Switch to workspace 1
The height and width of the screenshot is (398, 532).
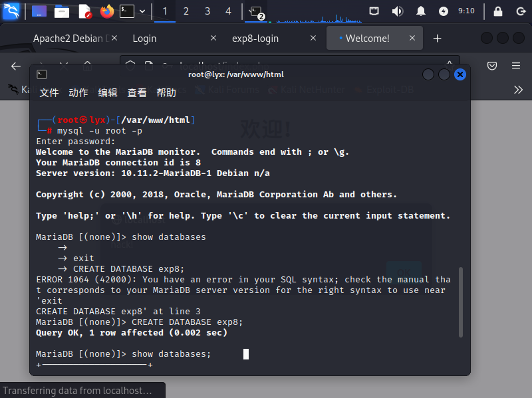coord(165,11)
